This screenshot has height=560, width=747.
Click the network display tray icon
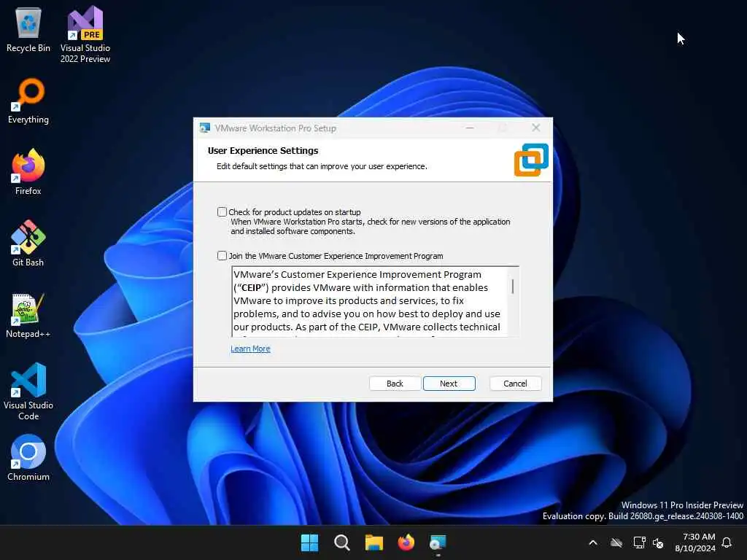(639, 542)
